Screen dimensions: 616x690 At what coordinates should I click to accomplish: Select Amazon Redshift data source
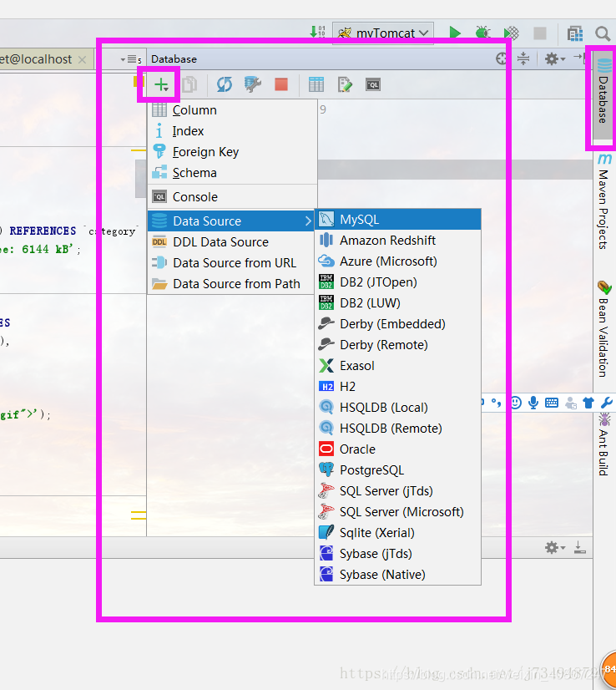[398, 241]
